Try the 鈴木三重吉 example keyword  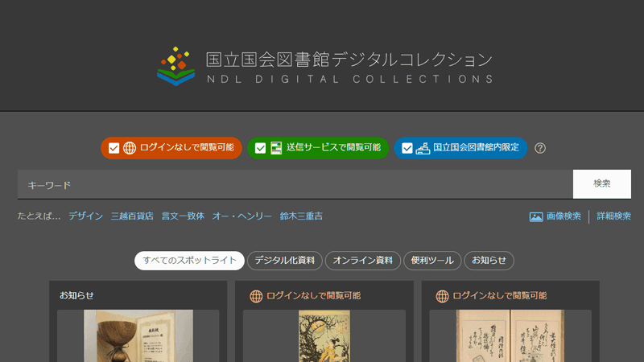pos(301,216)
